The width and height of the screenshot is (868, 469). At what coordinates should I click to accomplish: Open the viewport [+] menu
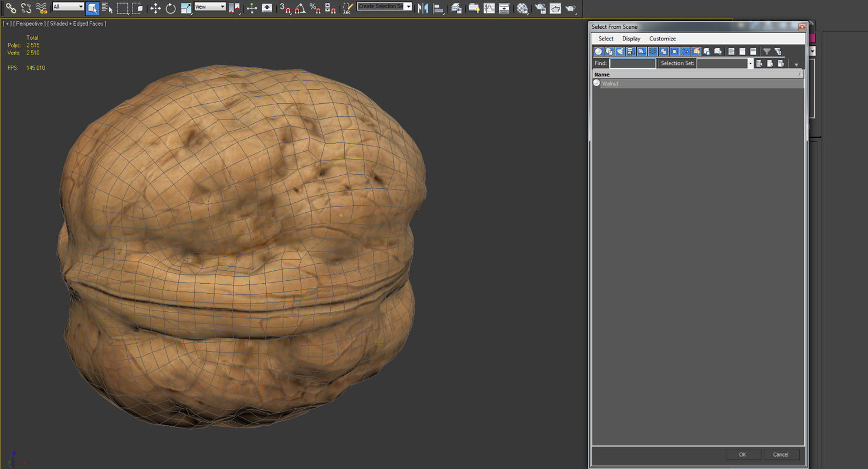[7, 23]
